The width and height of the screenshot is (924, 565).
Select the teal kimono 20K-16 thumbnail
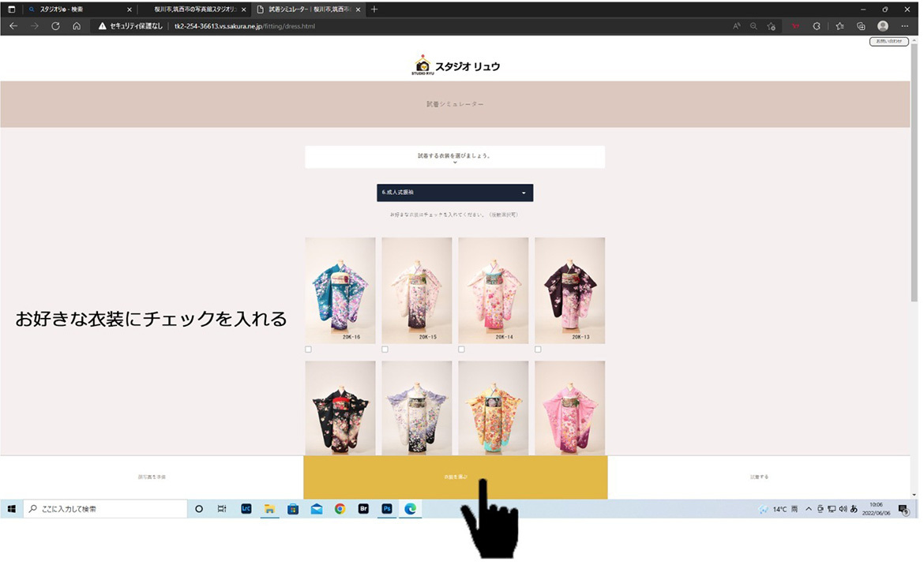coord(340,290)
